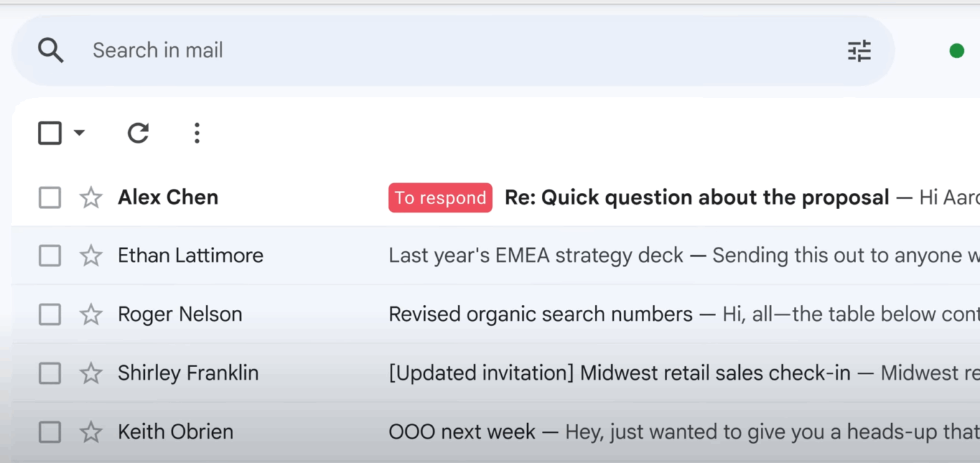Click the checkbox beside Ethan Lattimore's email
Viewport: 980px width, 463px height.
coord(49,255)
